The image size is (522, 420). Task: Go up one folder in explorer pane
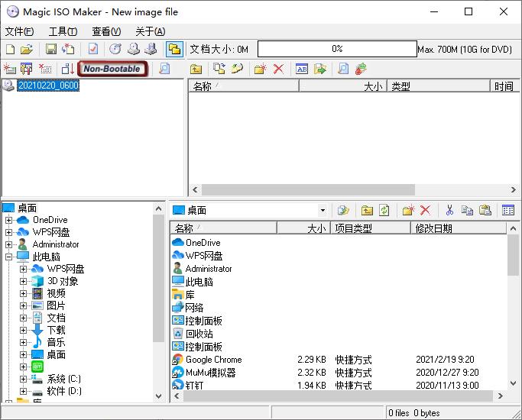[367, 210]
